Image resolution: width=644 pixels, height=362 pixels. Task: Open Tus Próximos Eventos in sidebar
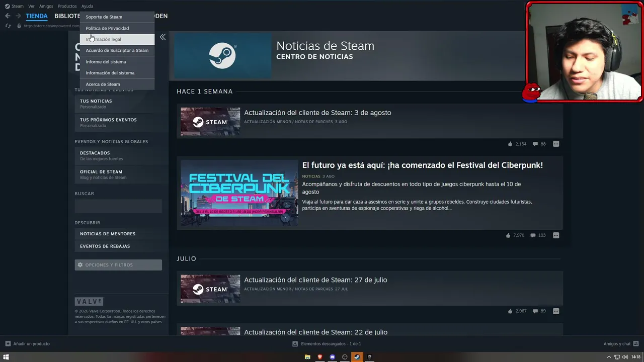(118, 122)
